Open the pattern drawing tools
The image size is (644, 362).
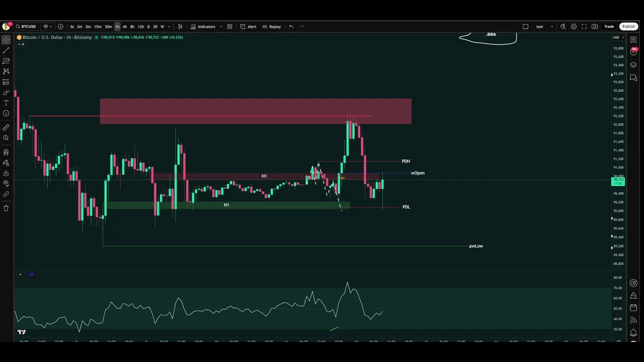point(6,71)
